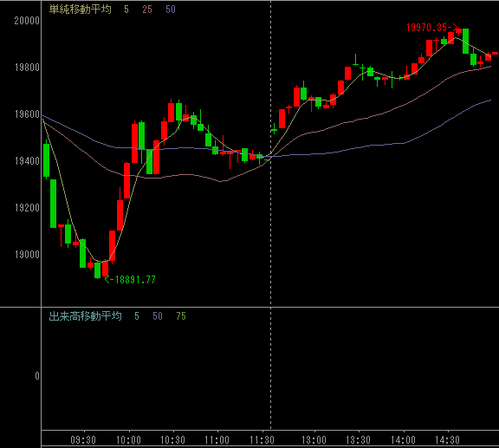Click the 出来高移動平均 volume legend label
This screenshot has width=499, height=448.
(85, 316)
